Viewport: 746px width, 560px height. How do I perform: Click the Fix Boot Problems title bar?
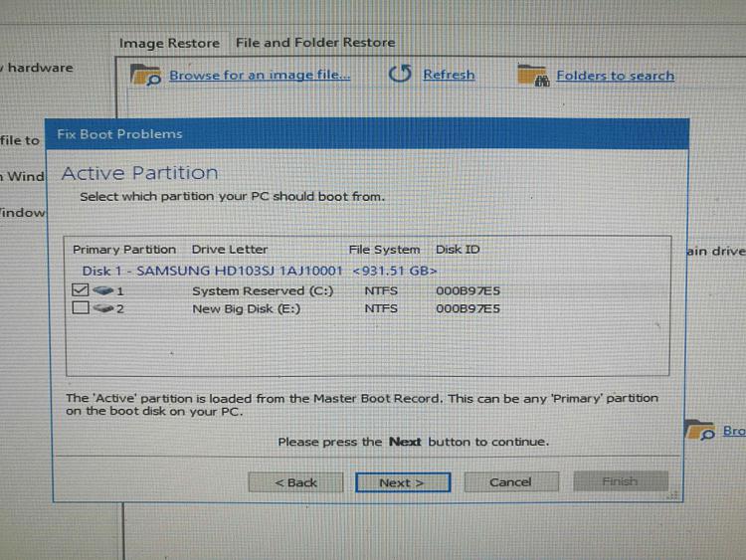pos(367,134)
